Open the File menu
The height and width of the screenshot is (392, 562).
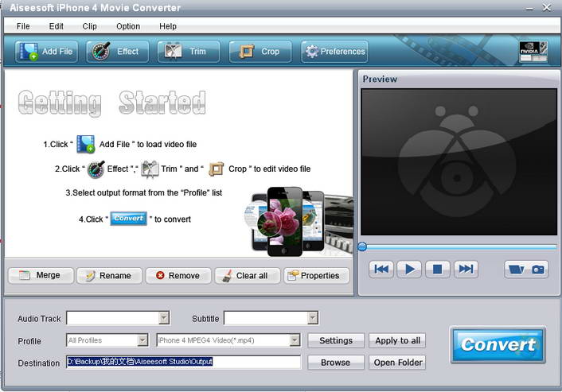click(23, 26)
